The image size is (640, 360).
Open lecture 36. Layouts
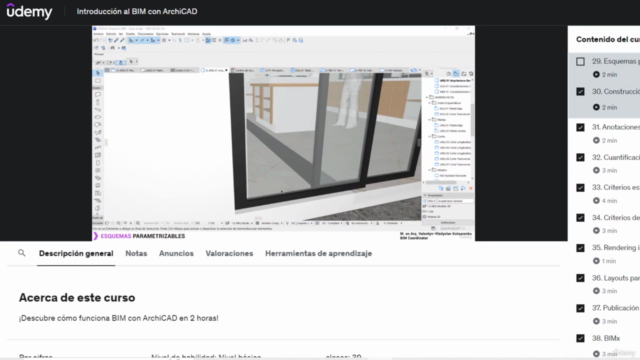click(616, 278)
